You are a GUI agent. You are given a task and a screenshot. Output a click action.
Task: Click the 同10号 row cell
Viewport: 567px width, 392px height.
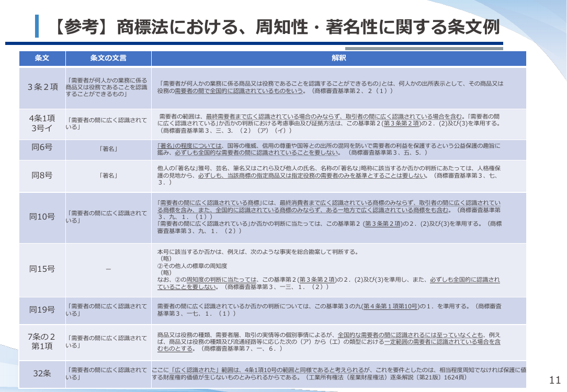[42, 217]
